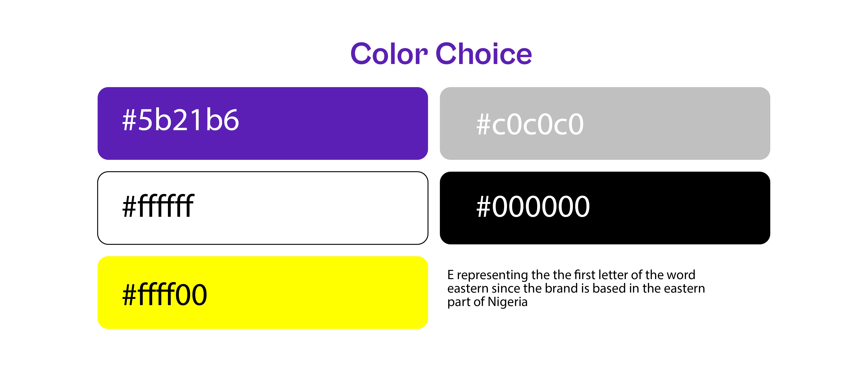Select the silver #c0c0c0 swatch

click(x=605, y=123)
